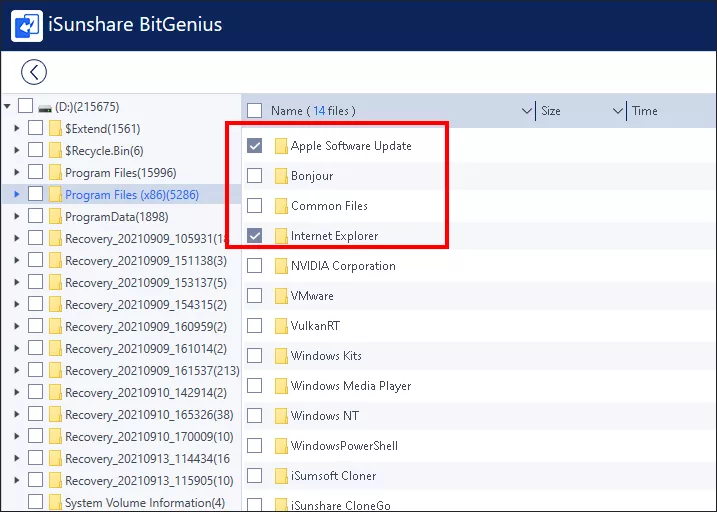This screenshot has width=717, height=512.
Task: Select the Windows NT row name
Action: point(325,416)
